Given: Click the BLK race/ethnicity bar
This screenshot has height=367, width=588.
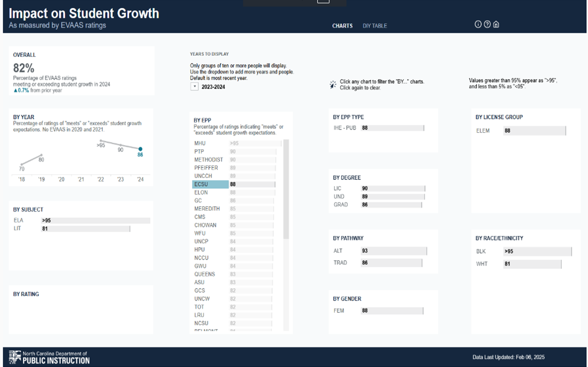Looking at the screenshot, I should pos(537,251).
